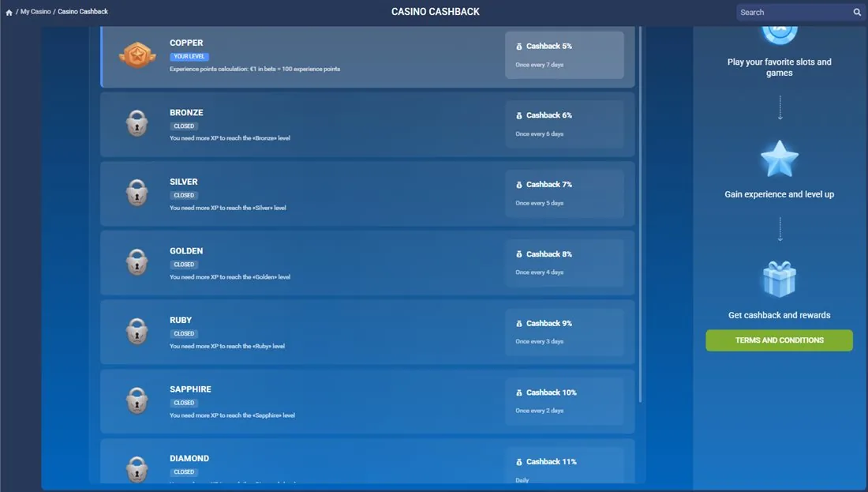Click 'Once every 7 days' text
The width and height of the screenshot is (868, 492).
pos(539,65)
